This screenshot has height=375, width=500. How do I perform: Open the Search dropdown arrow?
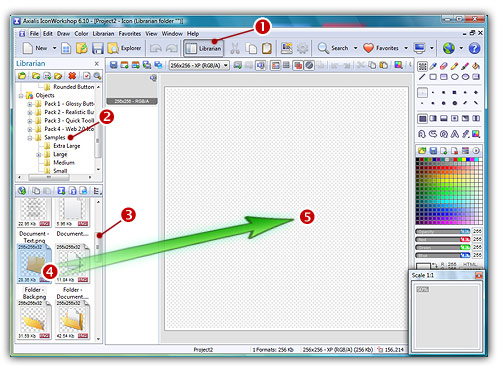(355, 49)
